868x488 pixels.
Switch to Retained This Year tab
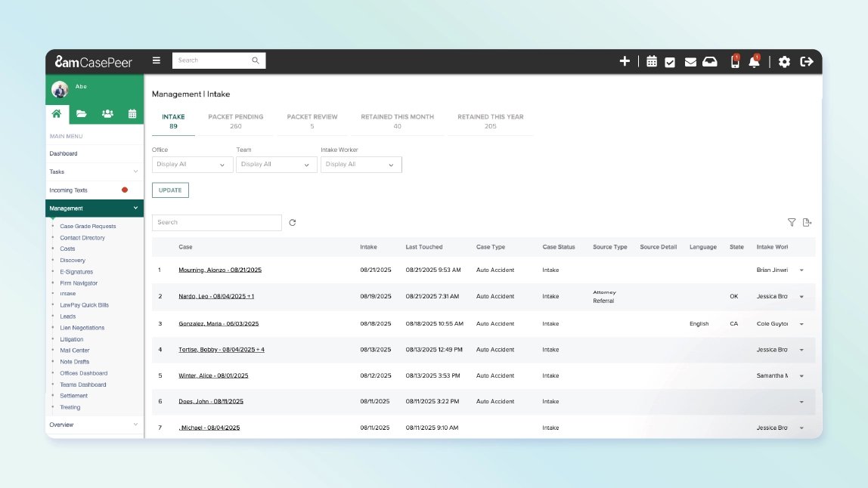click(x=491, y=121)
